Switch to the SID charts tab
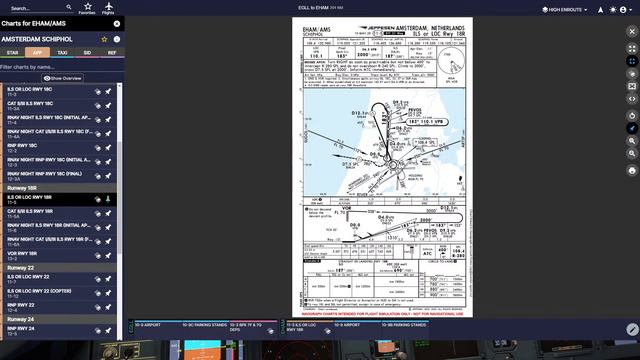This screenshot has height=360, width=640. point(87,53)
